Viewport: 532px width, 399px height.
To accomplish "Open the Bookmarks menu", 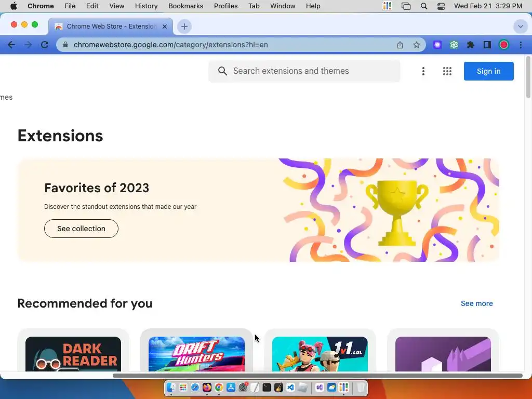I will pos(186,6).
